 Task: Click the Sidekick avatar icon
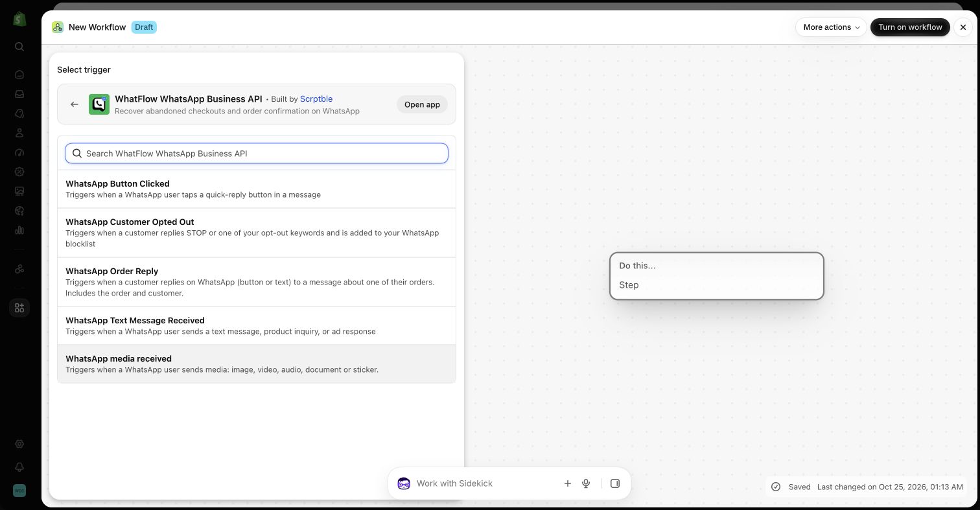[404, 483]
